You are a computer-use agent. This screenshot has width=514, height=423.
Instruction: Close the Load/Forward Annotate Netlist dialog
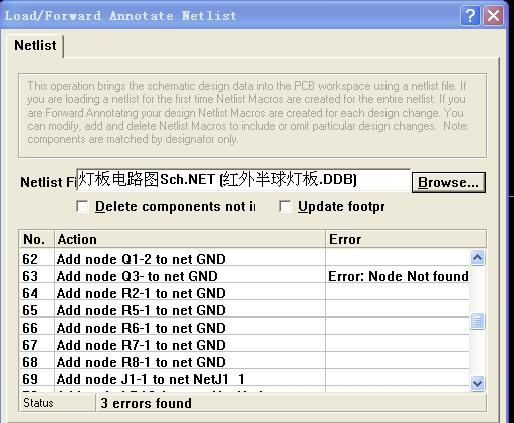[x=494, y=16]
